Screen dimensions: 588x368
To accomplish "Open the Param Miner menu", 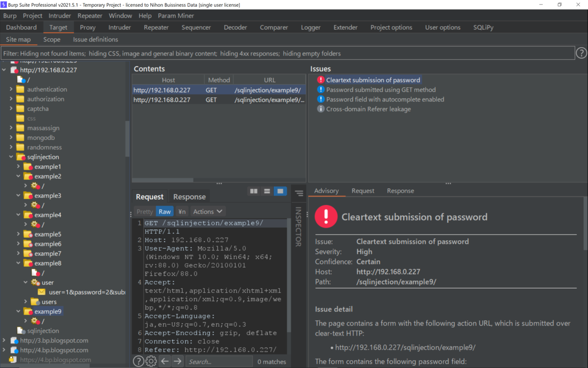I will pyautogui.click(x=176, y=16).
